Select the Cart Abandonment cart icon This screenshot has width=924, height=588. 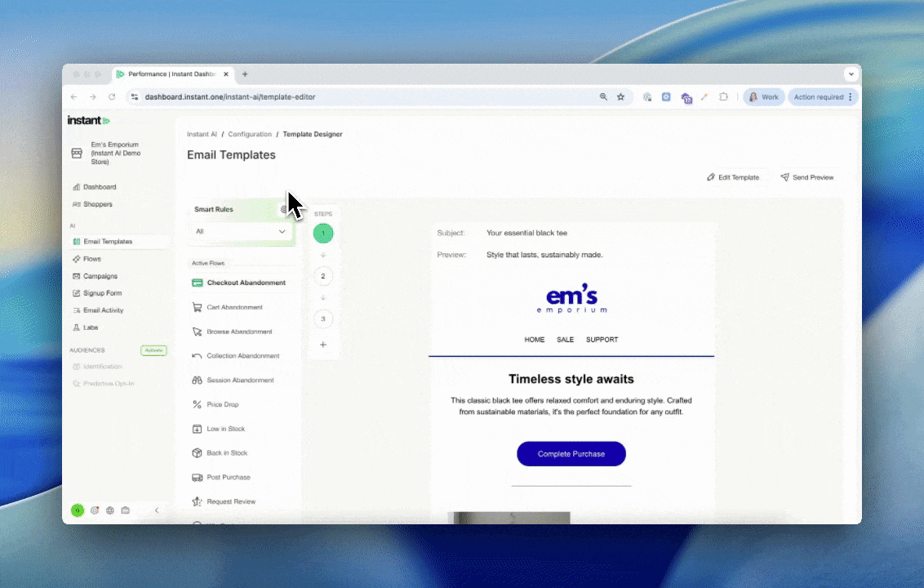(x=197, y=308)
